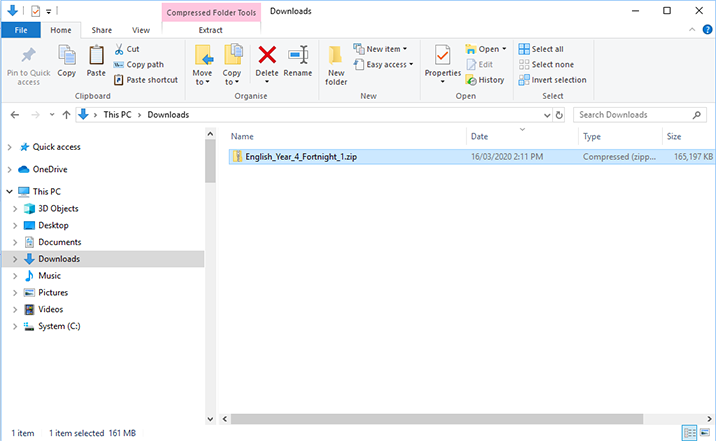Click the History button

tap(484, 80)
